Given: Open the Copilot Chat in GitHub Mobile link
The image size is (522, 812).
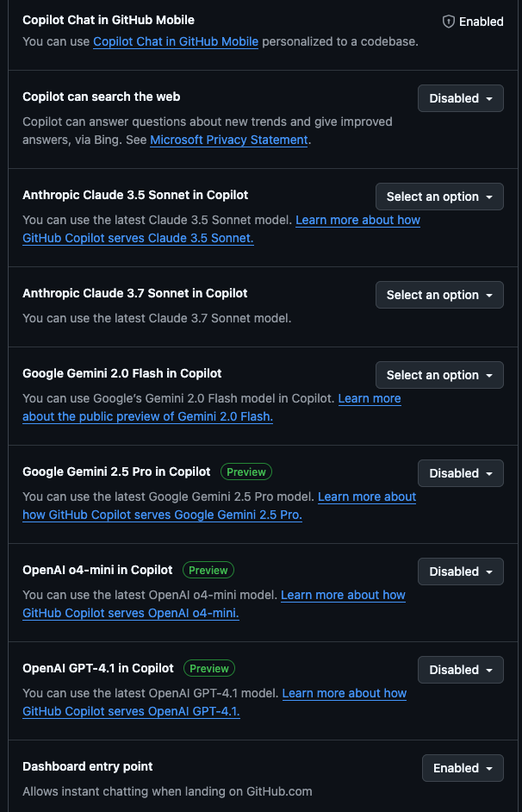Looking at the screenshot, I should pyautogui.click(x=176, y=41).
